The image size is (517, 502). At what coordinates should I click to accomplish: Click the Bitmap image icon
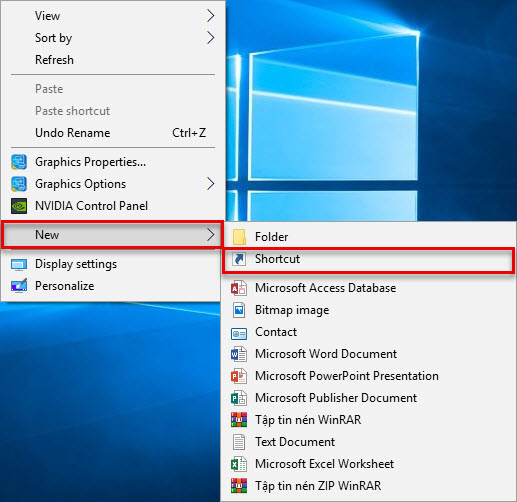tap(239, 310)
